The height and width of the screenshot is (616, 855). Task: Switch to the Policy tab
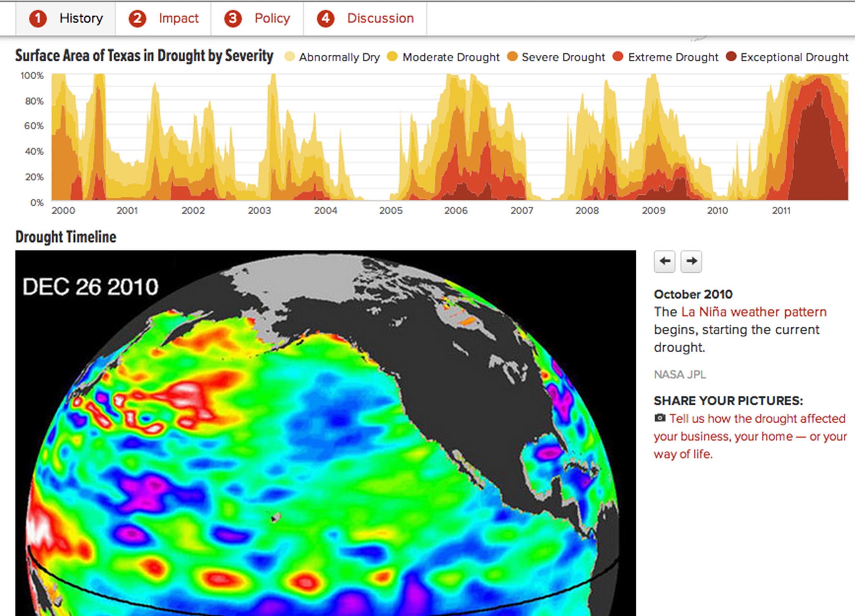[272, 18]
